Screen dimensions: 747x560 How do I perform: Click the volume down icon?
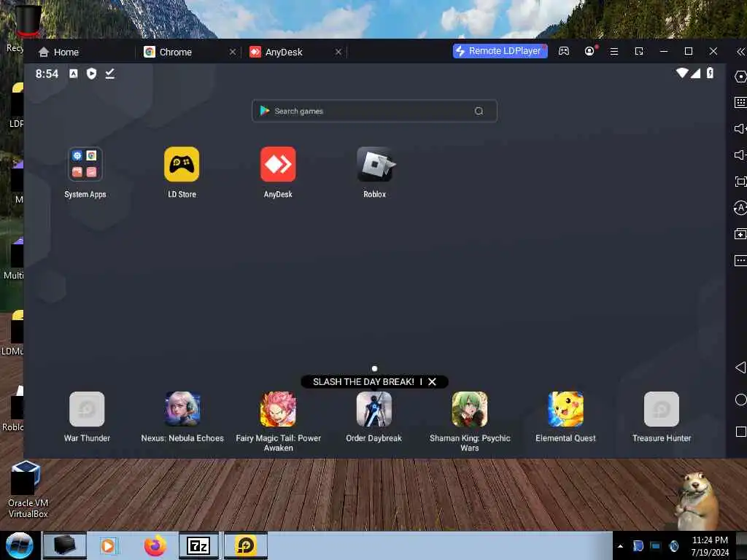pyautogui.click(x=740, y=155)
